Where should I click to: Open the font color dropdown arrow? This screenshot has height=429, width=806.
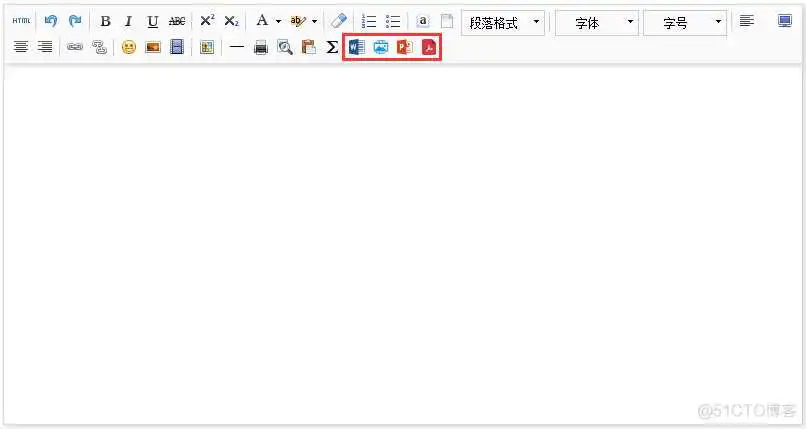pyautogui.click(x=278, y=22)
